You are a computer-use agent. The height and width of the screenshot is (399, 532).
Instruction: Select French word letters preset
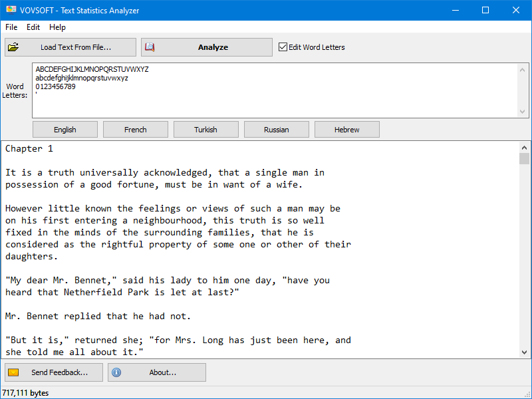pyautogui.click(x=136, y=130)
